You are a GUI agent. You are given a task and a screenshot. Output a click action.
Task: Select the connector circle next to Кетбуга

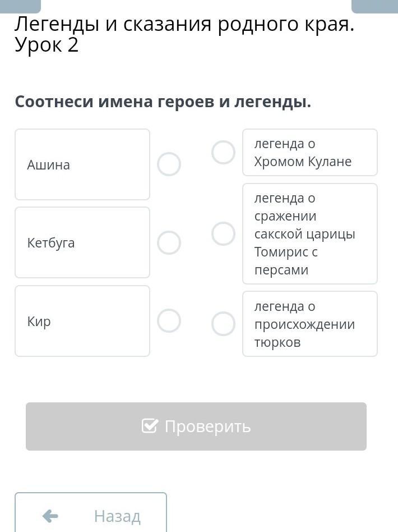tap(169, 243)
